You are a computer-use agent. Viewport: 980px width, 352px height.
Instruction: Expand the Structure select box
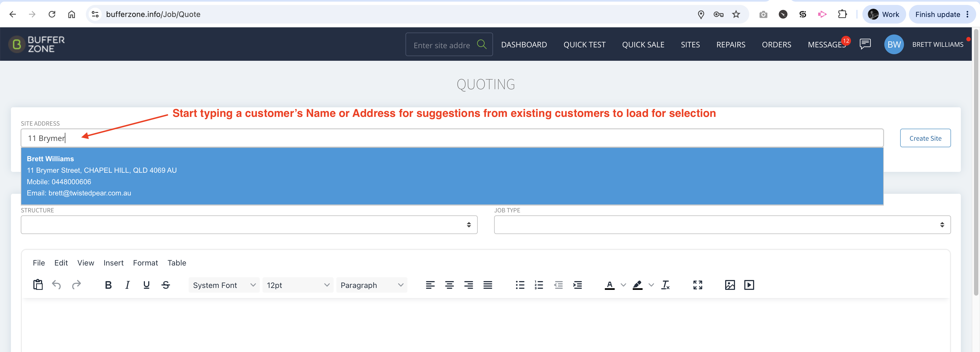point(249,225)
